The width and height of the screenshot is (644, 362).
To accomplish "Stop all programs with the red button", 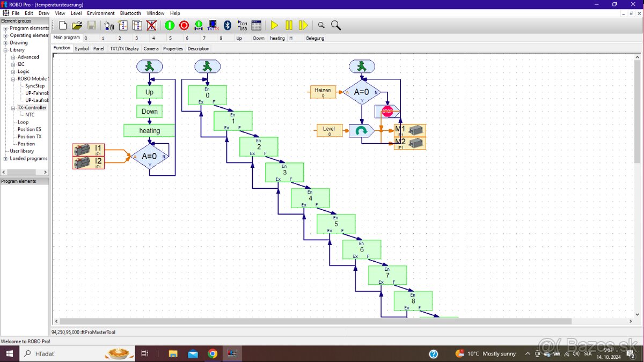I will coord(184,25).
